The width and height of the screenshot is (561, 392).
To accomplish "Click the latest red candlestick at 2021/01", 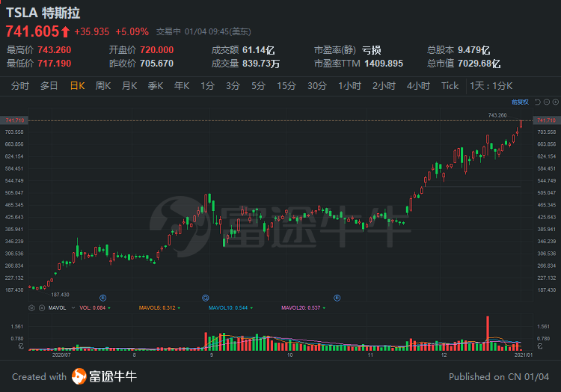I will 521,123.
